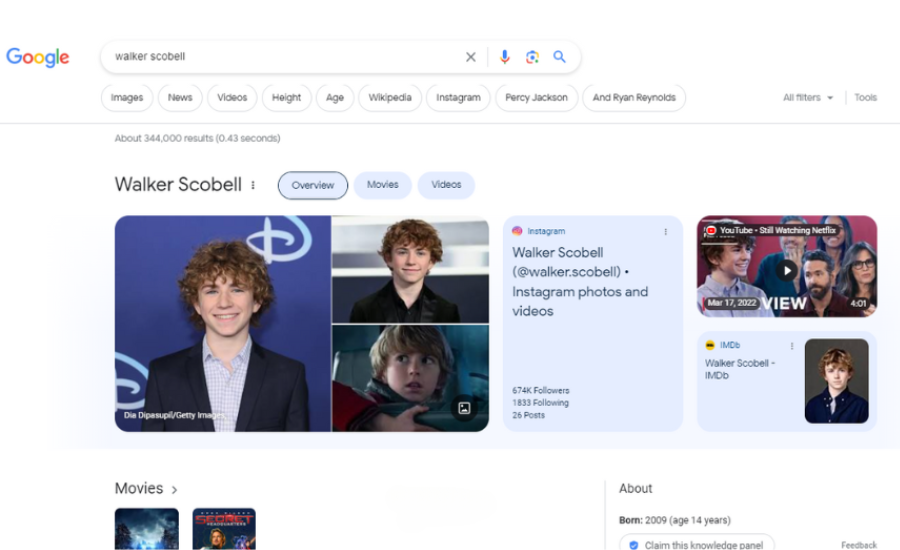Click Claim this knowledge panel
Screen dimensions: 900x550
[x=697, y=544]
